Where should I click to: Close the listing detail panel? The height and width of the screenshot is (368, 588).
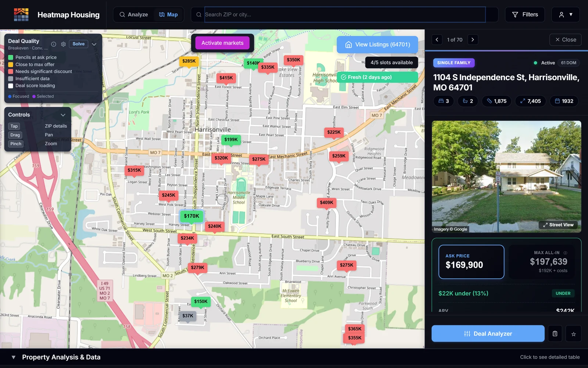[565, 40]
